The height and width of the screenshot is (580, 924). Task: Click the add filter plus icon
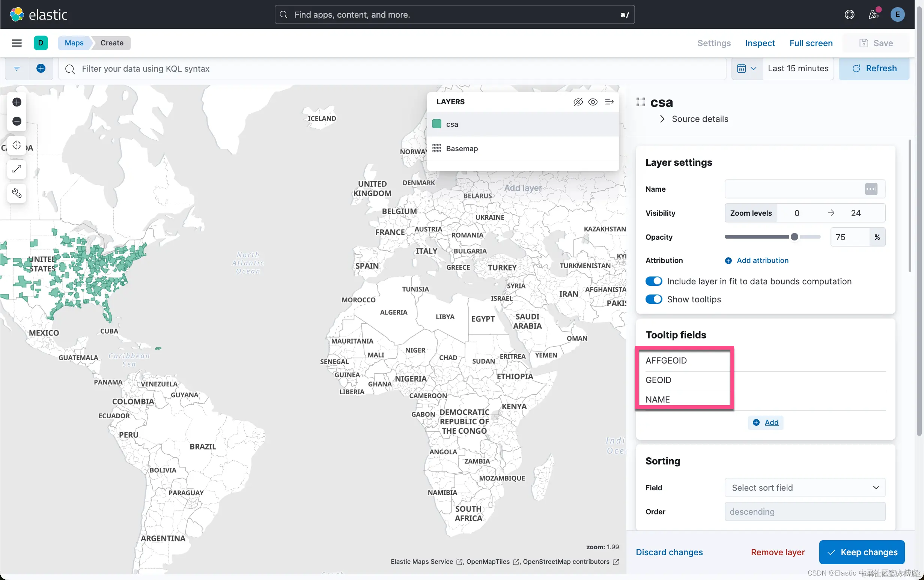(x=41, y=68)
